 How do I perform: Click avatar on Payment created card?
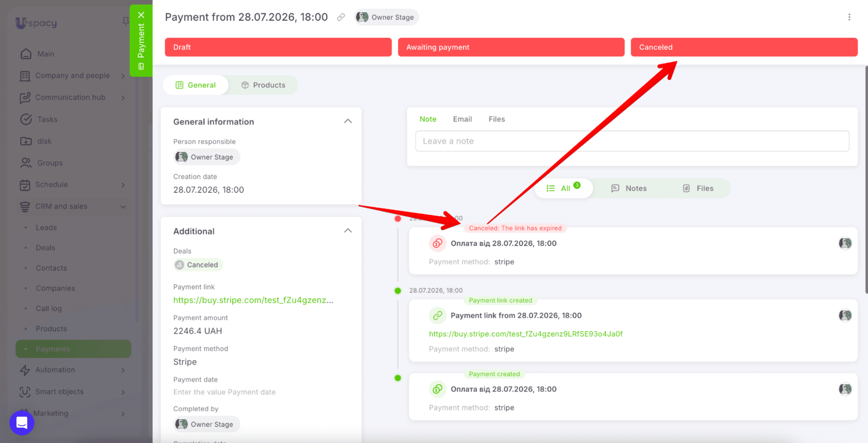pos(845,389)
